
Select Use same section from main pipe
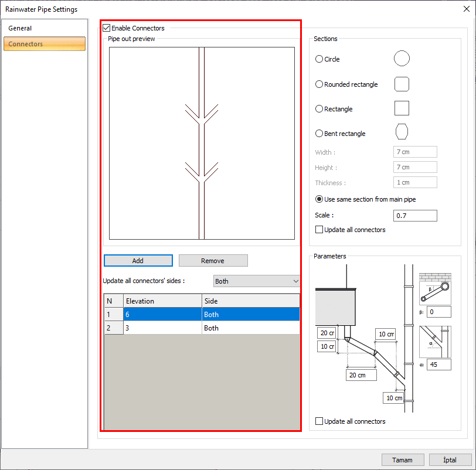[x=319, y=199]
